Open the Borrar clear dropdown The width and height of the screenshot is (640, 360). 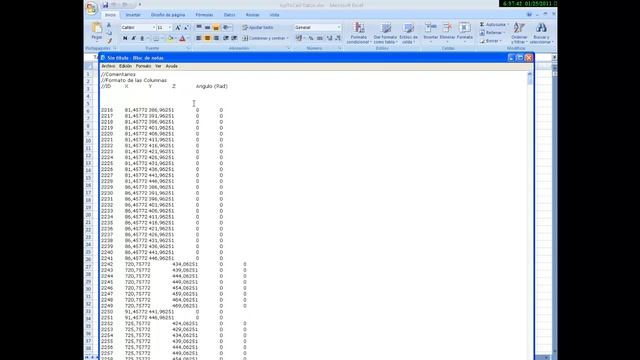coord(491,41)
